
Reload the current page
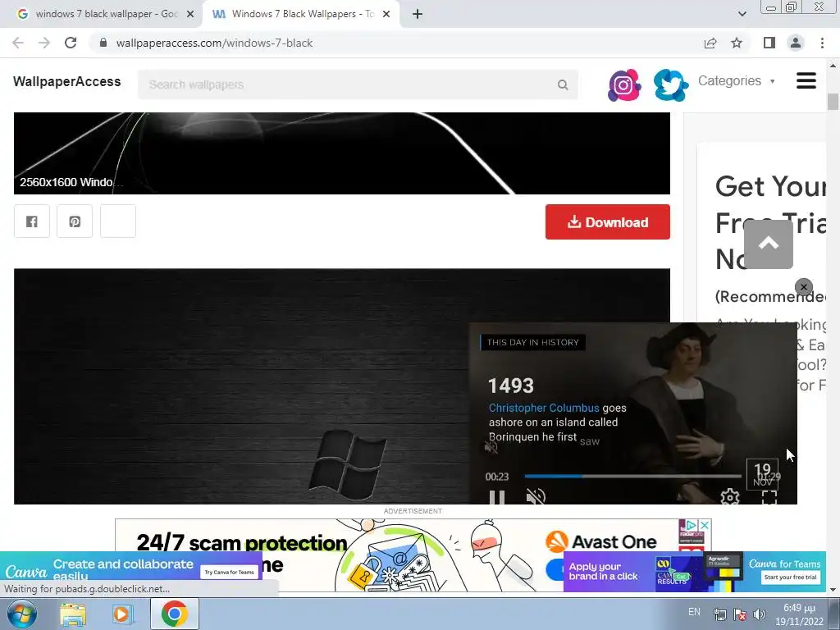click(x=71, y=43)
